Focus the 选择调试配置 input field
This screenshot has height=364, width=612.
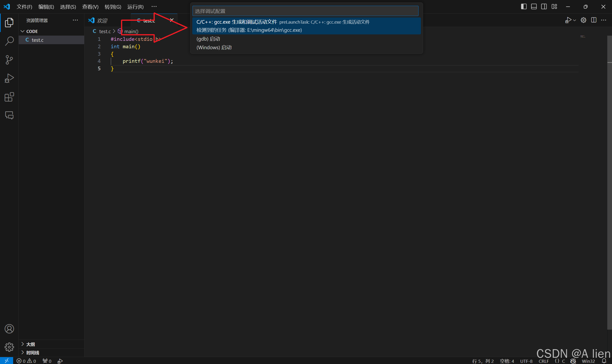coord(305,11)
